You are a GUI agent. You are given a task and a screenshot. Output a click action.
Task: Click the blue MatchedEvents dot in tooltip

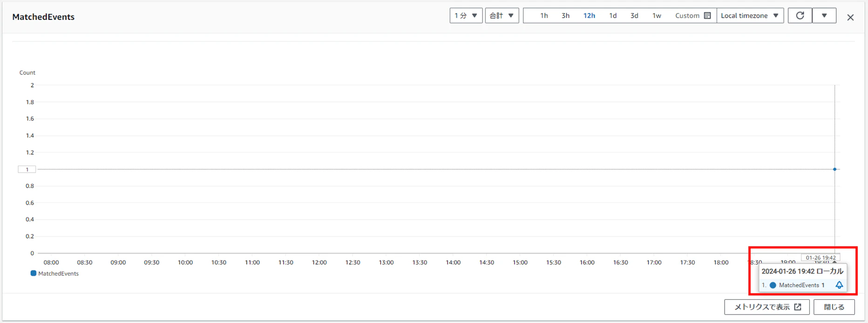point(773,285)
